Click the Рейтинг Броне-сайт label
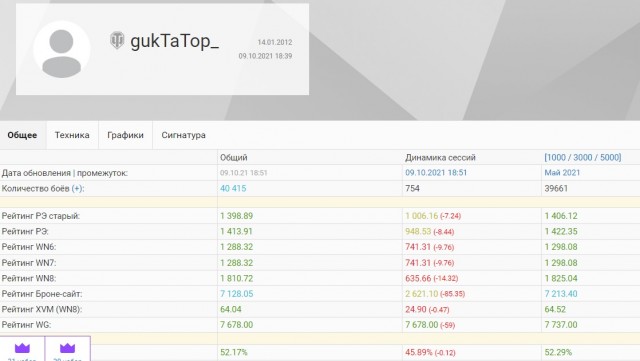 click(x=42, y=294)
